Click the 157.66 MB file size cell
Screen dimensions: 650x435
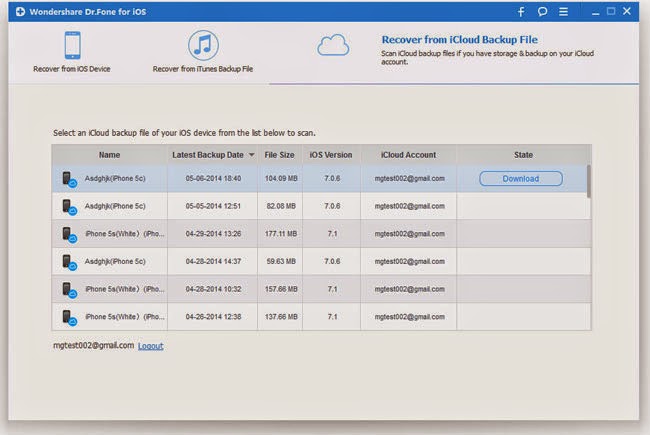pos(281,289)
